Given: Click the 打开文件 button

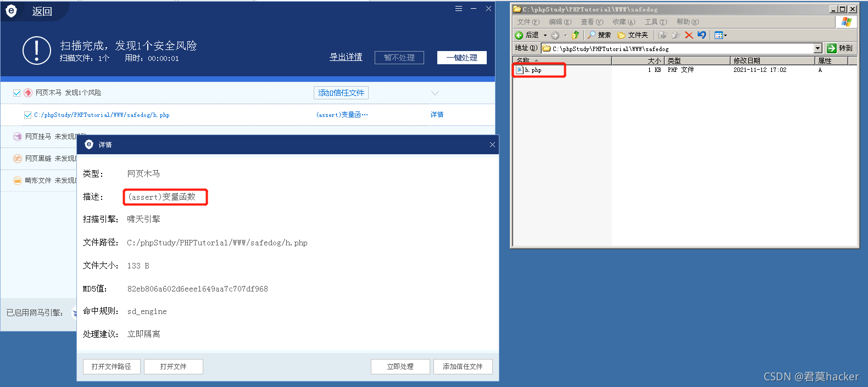Looking at the screenshot, I should point(174,367).
